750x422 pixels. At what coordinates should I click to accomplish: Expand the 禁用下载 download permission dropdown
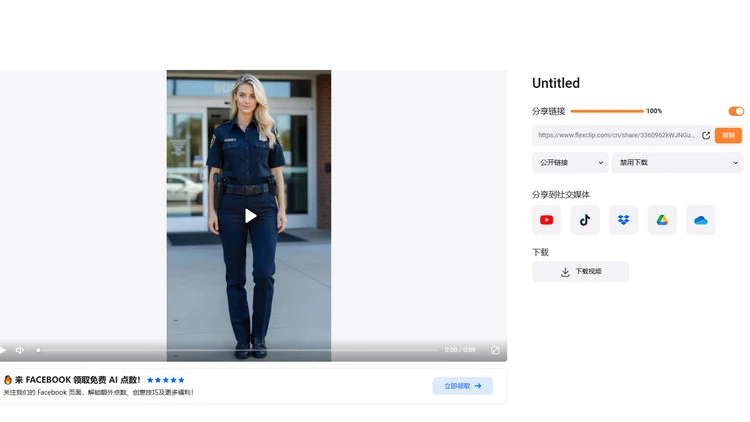tap(677, 162)
